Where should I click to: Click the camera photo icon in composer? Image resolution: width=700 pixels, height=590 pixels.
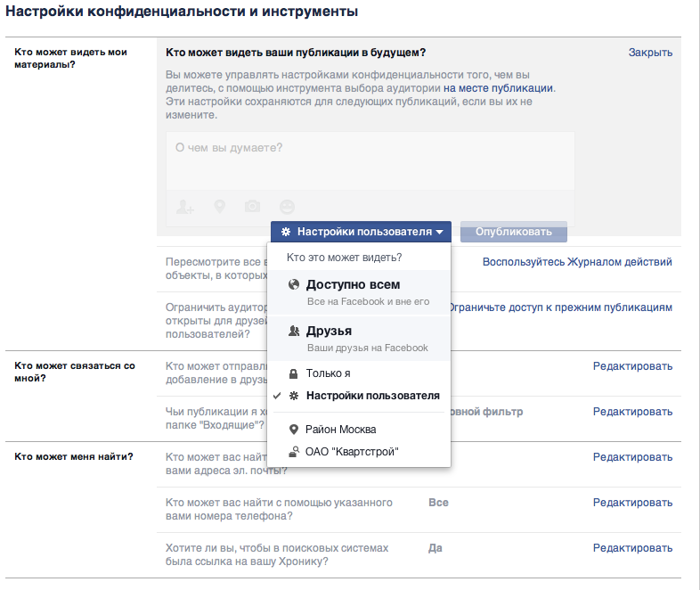pyautogui.click(x=252, y=207)
